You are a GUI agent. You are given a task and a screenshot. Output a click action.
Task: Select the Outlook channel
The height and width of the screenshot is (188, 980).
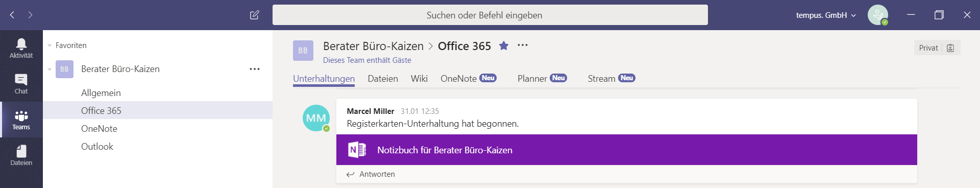click(158, 147)
